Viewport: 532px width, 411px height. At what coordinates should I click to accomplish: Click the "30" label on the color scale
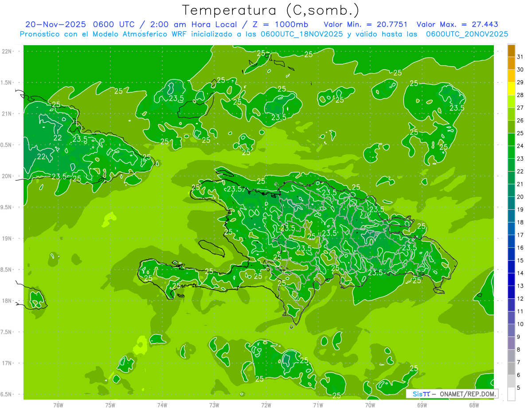pos(520,70)
